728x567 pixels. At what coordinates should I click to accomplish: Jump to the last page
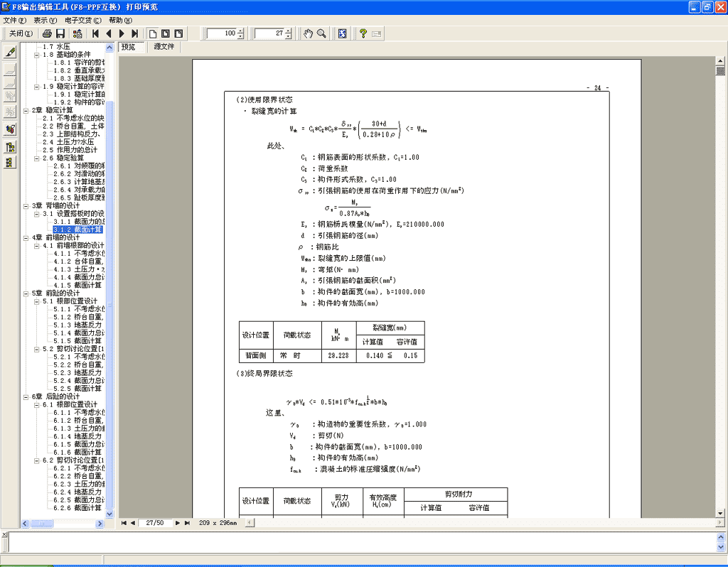pos(134,33)
